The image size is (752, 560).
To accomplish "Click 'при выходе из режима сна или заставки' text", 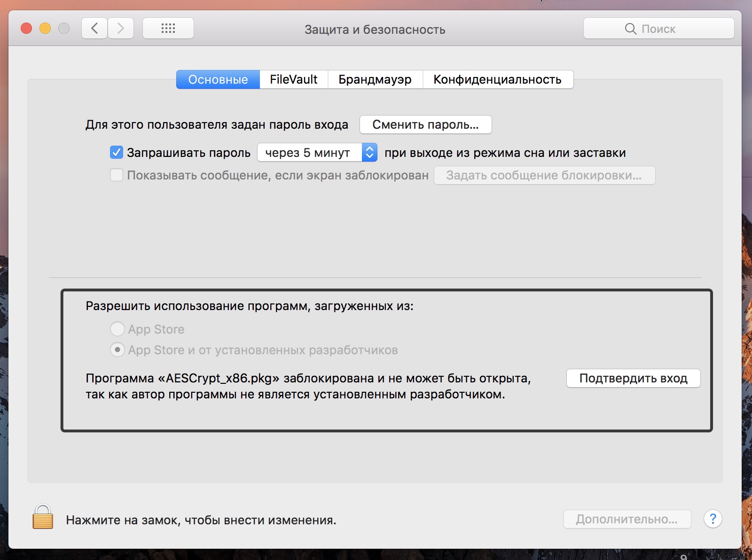I will (505, 153).
